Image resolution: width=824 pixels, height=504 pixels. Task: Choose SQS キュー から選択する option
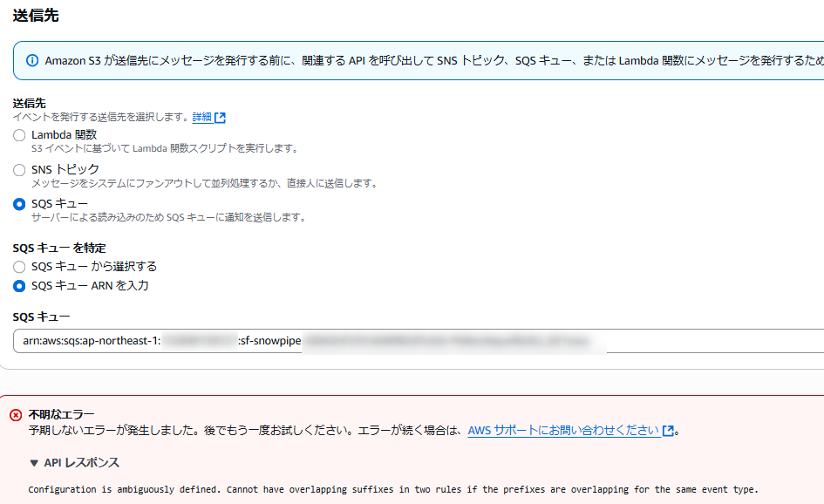[x=19, y=267]
